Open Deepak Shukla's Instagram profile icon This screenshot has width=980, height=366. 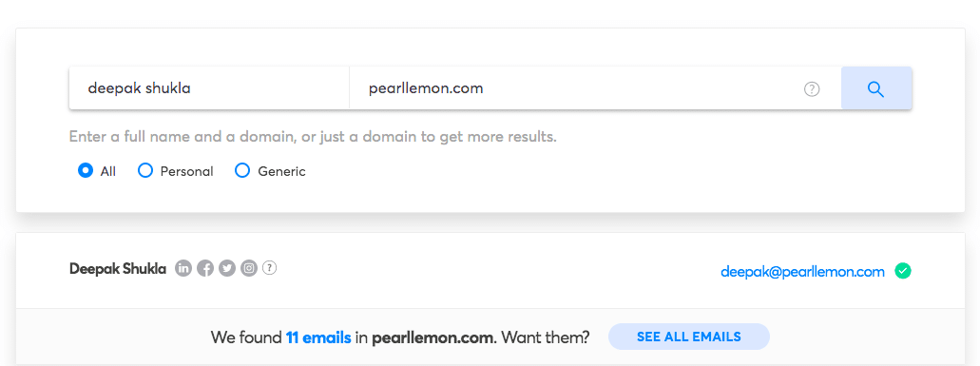(x=249, y=269)
